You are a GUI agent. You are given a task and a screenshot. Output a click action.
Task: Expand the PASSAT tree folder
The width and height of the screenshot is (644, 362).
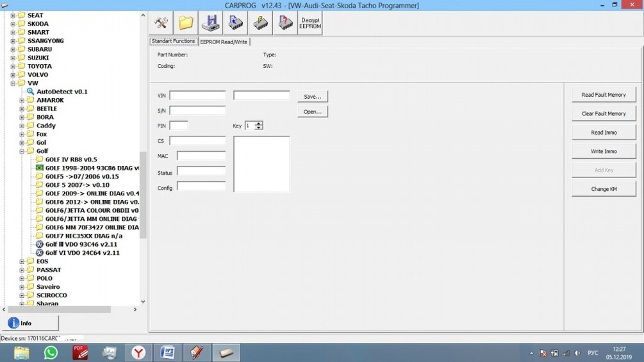22,270
